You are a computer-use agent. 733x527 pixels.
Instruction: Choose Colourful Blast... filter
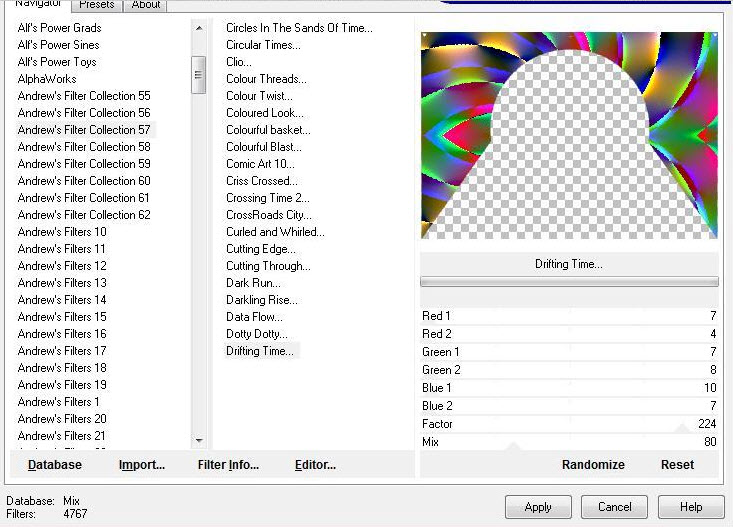point(264,147)
